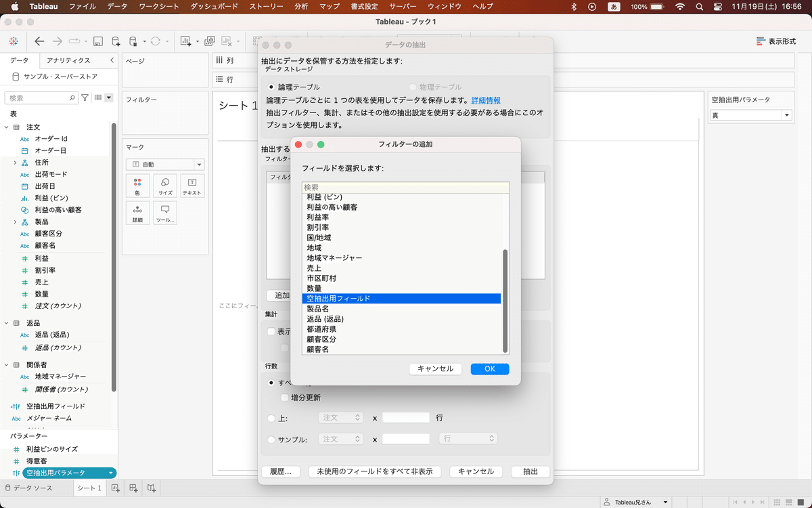This screenshot has height=508, width=812.
Task: Collapse the 注文 table group
Action: click(x=6, y=127)
